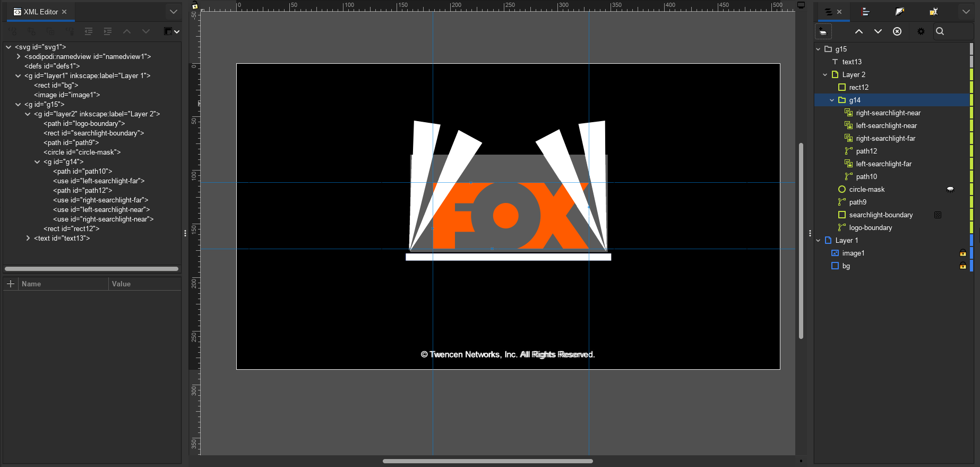
Task: Click the new text node icon in XML Editor
Action: point(32,31)
